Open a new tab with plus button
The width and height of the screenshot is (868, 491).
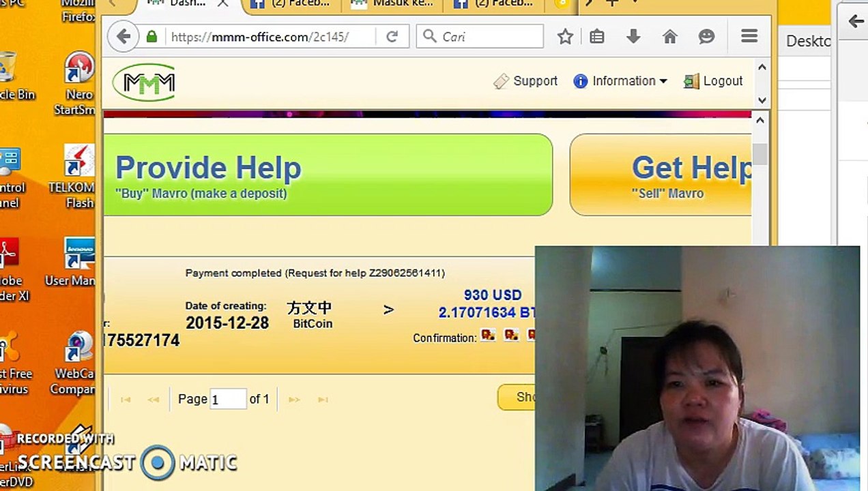612,3
